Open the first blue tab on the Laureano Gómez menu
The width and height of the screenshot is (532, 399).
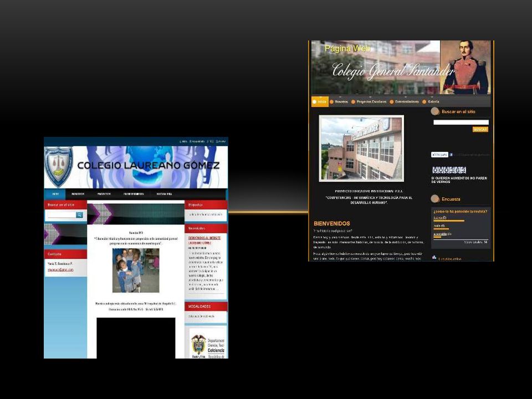click(x=55, y=194)
